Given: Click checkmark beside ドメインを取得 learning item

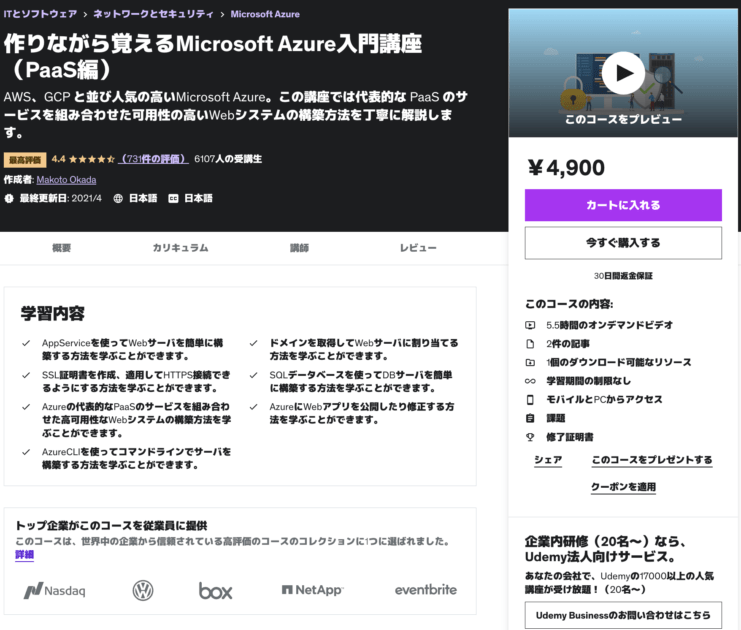Looking at the screenshot, I should coord(254,343).
